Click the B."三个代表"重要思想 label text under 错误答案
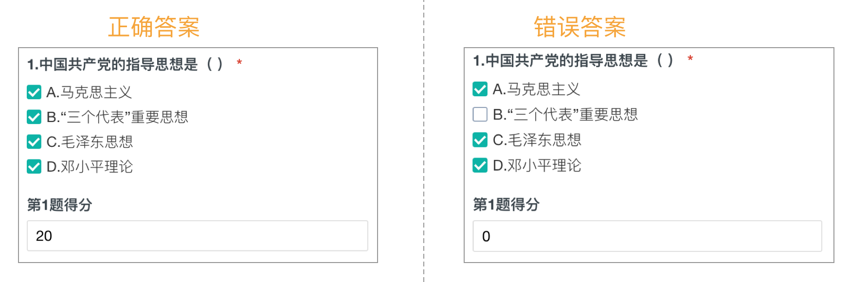 565,115
